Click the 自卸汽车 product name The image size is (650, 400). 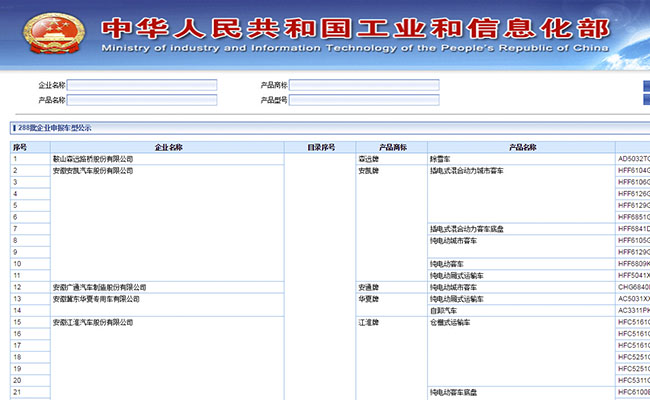444,310
